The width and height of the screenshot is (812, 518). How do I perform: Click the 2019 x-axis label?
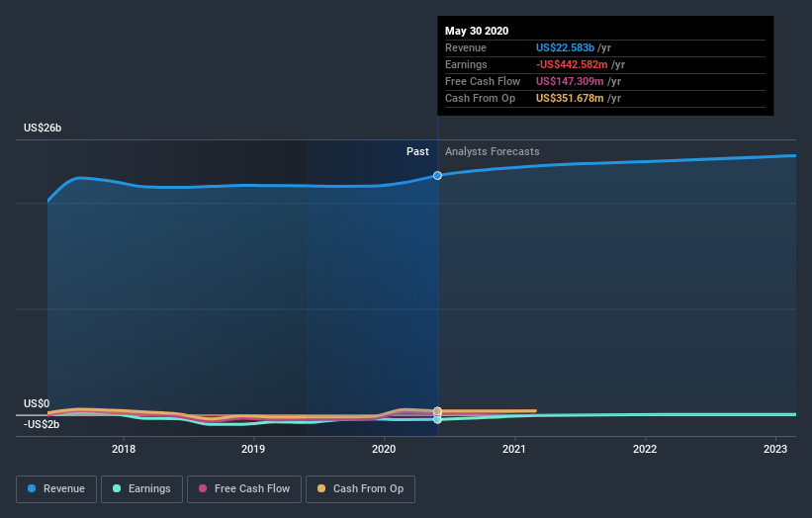pos(253,449)
